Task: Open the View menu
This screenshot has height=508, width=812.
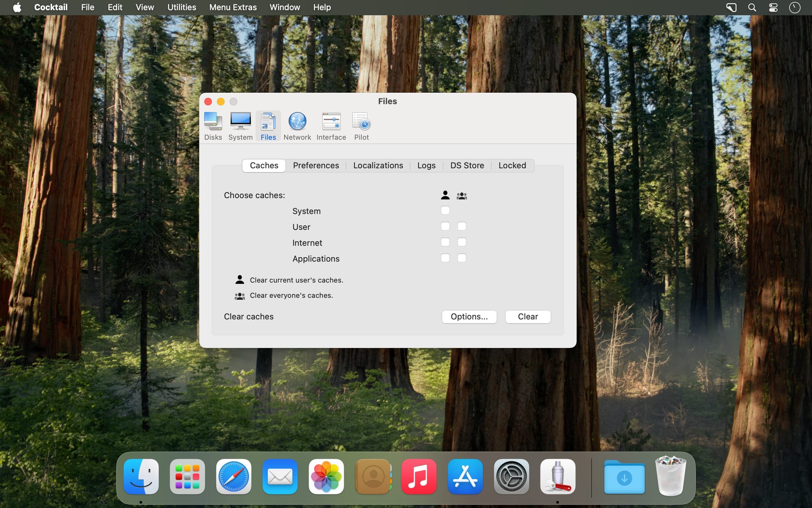Action: tap(145, 7)
